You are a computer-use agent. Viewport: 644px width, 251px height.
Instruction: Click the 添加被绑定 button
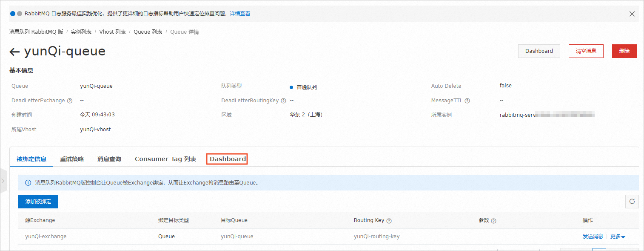coord(38,202)
